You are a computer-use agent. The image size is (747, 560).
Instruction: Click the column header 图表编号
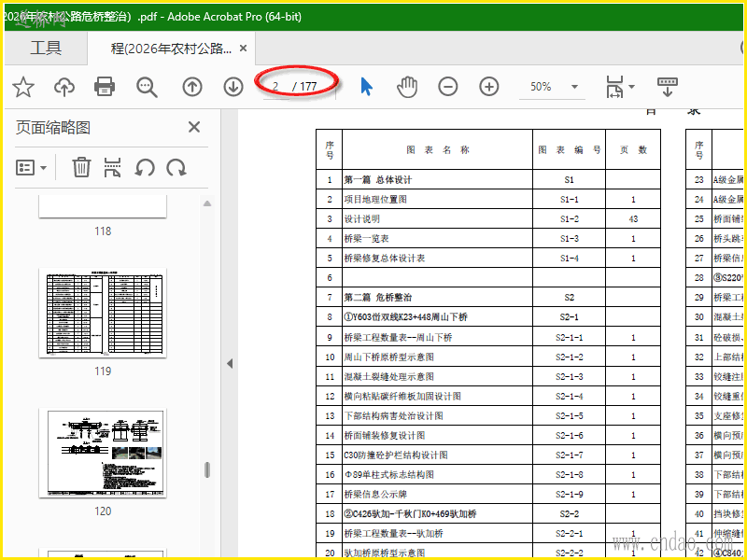pyautogui.click(x=570, y=150)
